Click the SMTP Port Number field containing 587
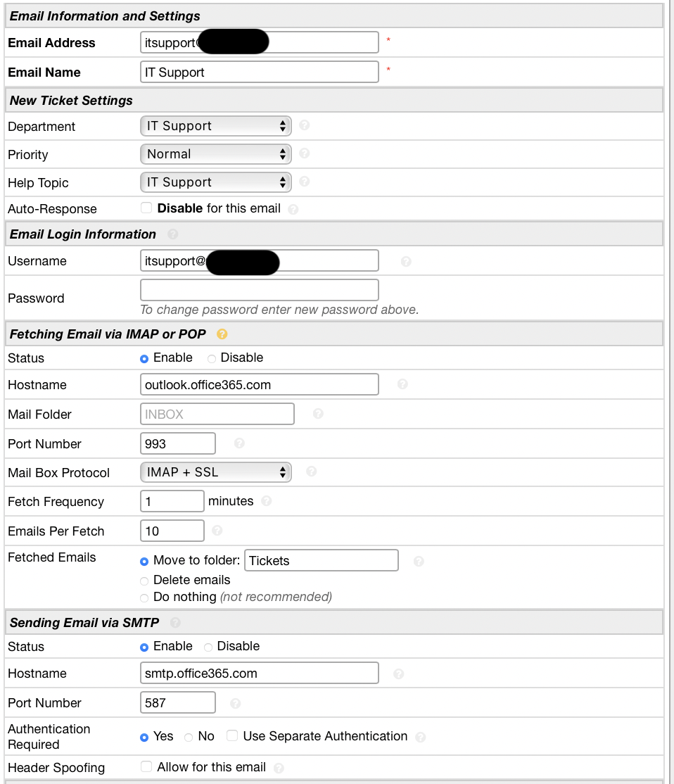Screen dimensions: 674x784 [x=178, y=703]
